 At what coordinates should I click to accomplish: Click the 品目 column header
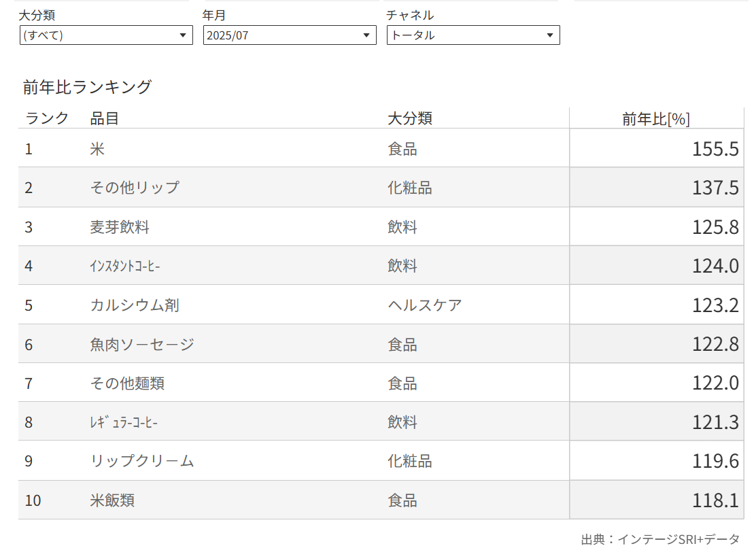coord(105,118)
